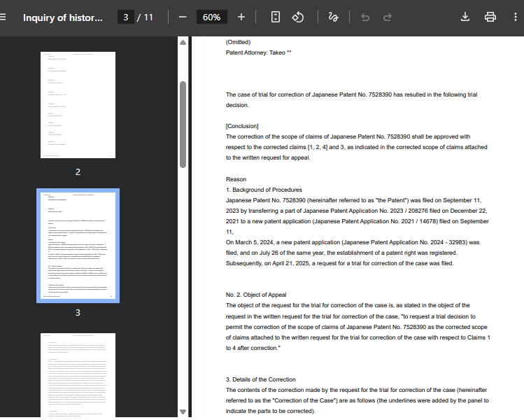
Task: Open page 2 thumbnail
Action: 78,105
